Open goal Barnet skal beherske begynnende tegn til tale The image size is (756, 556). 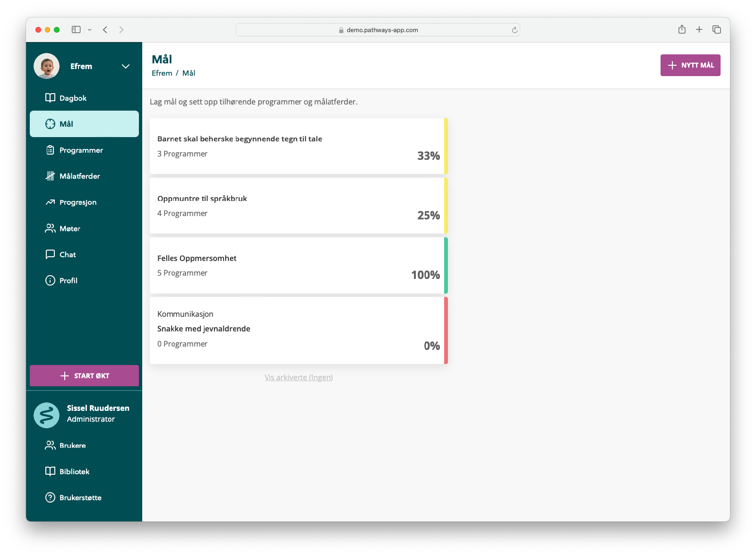click(x=299, y=146)
